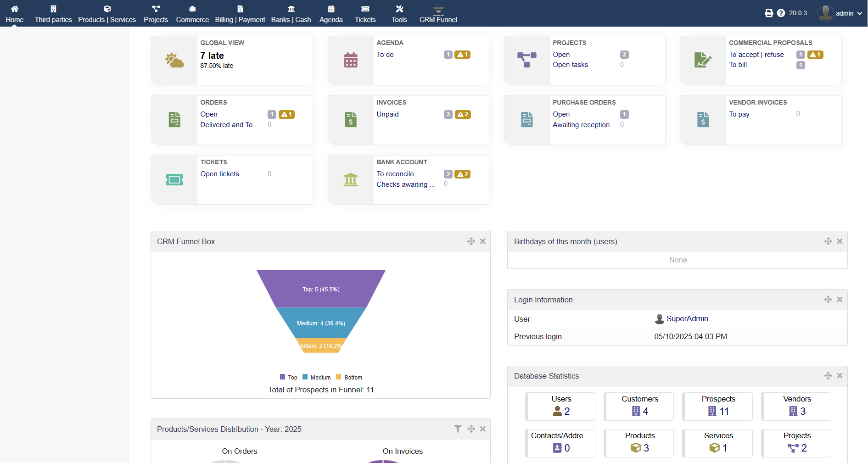
Task: Close the Database Statistics box
Action: coord(840,376)
